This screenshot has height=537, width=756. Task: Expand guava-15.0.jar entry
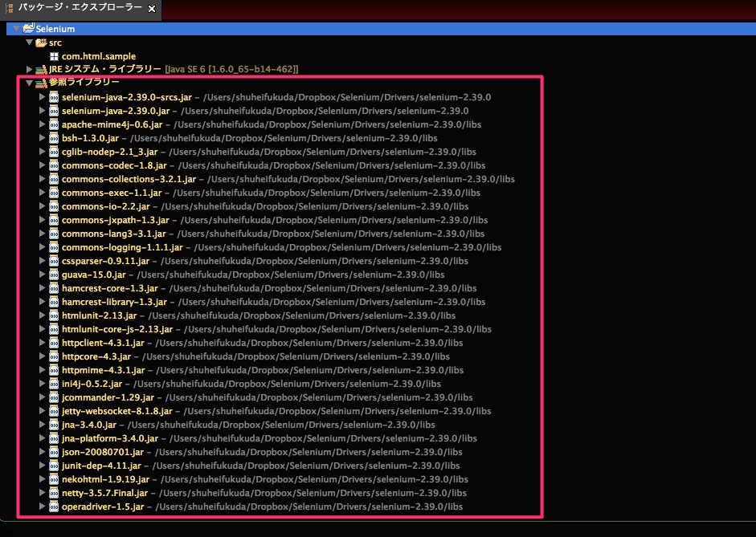(42, 275)
